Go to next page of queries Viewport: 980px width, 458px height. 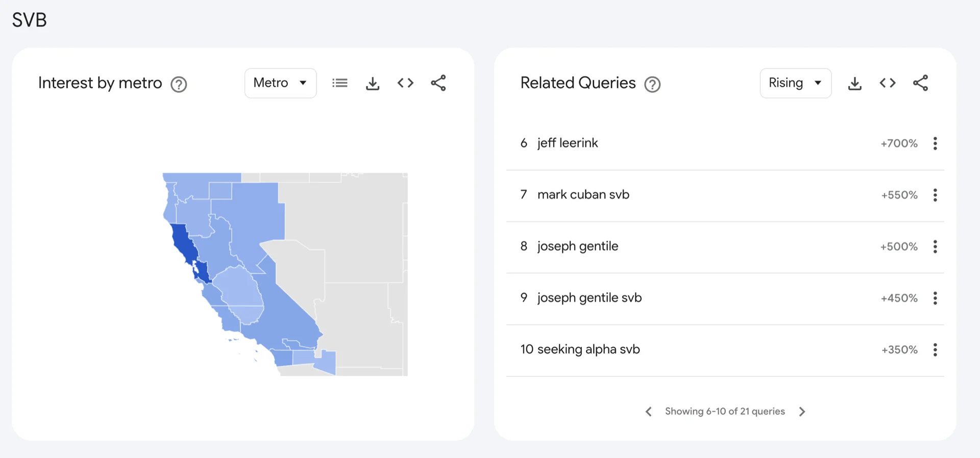click(802, 412)
